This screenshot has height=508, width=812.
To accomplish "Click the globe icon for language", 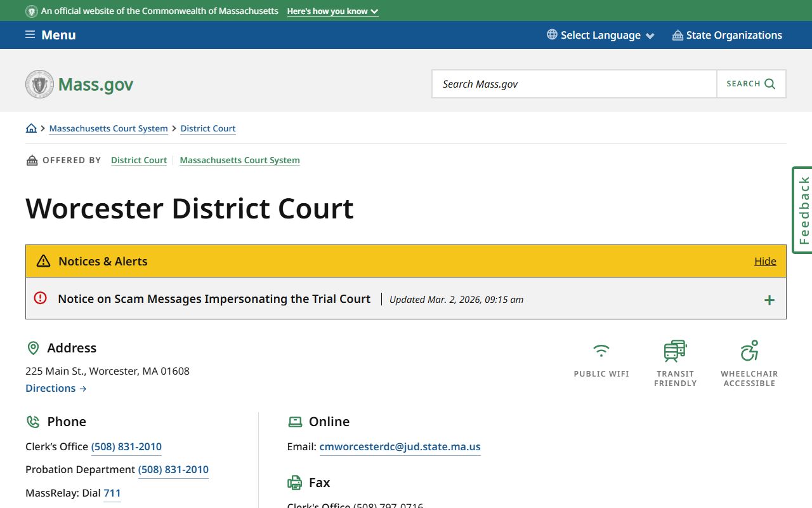I will click(552, 35).
